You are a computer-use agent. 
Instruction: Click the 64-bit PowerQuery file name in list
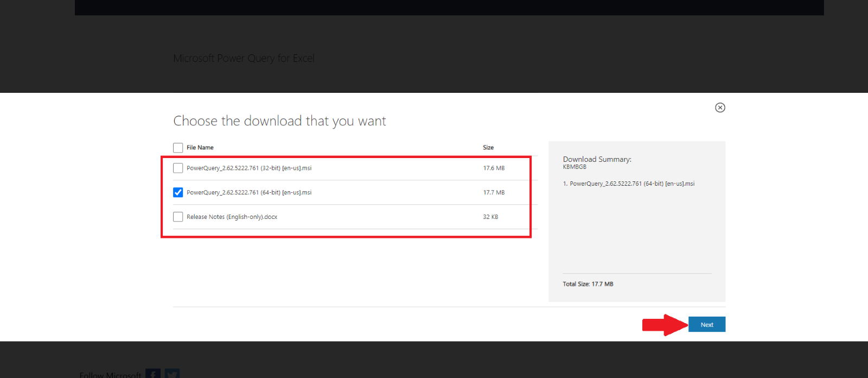coord(249,193)
